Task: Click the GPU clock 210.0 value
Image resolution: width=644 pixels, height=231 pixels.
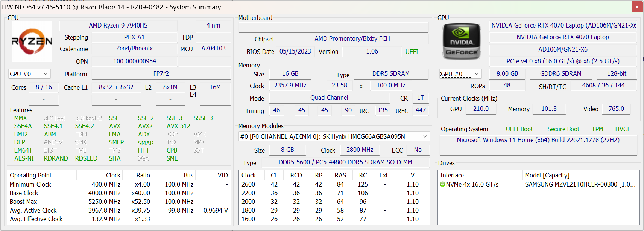Action: [x=481, y=109]
